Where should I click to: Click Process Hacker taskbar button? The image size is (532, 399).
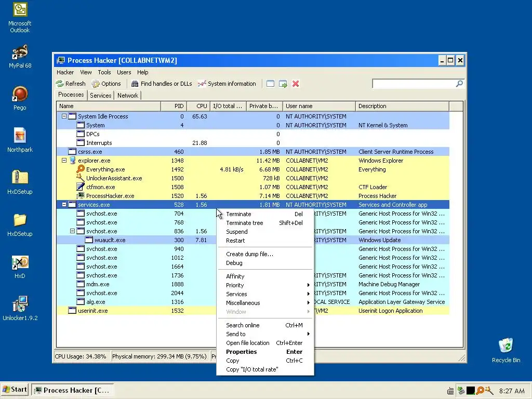(x=73, y=390)
